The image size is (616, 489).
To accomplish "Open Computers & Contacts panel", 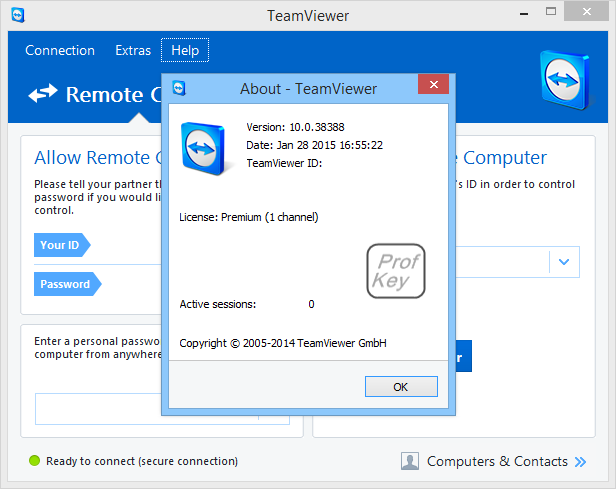I will pyautogui.click(x=497, y=461).
